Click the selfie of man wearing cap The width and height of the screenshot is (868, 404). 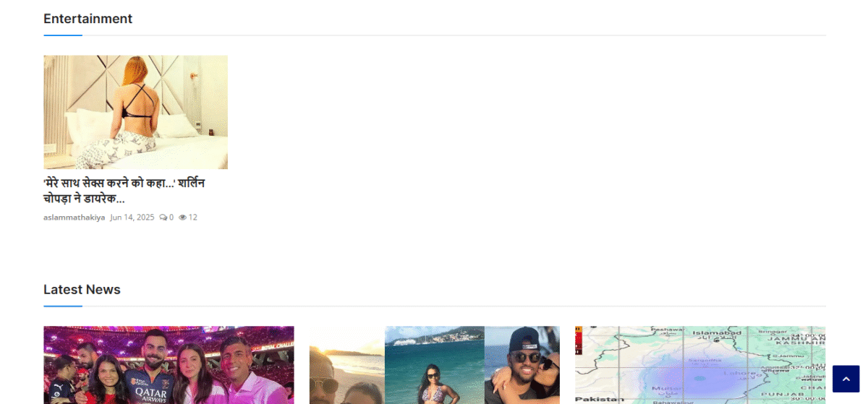click(522, 365)
